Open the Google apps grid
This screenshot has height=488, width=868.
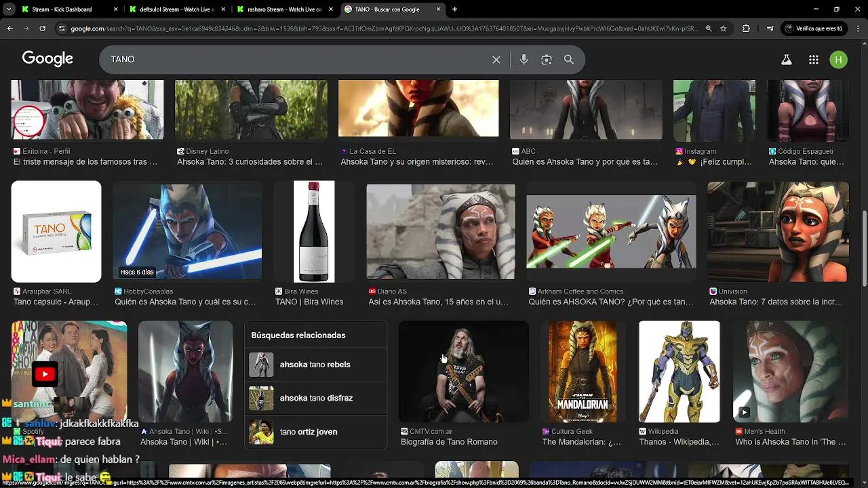pyautogui.click(x=814, y=60)
